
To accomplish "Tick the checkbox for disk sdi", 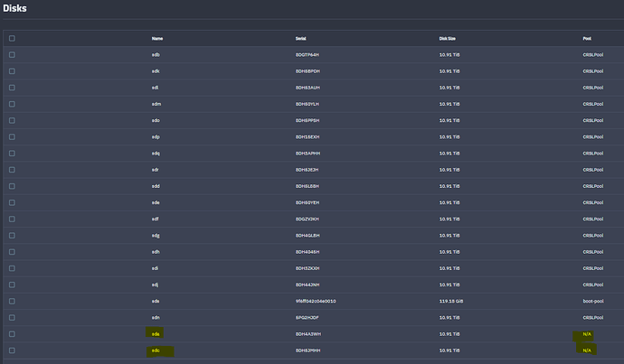I will [x=12, y=268].
